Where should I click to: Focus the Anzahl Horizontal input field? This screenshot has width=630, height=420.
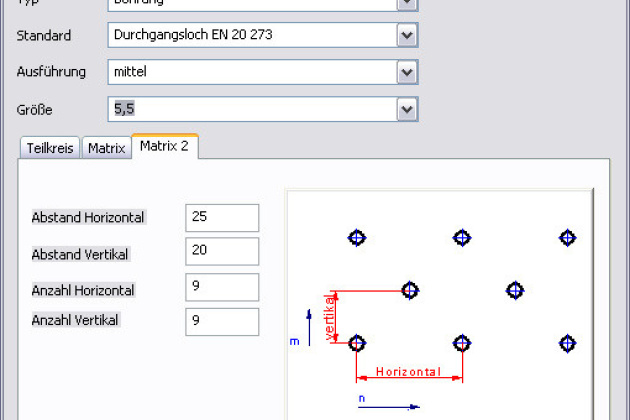pyautogui.click(x=222, y=288)
